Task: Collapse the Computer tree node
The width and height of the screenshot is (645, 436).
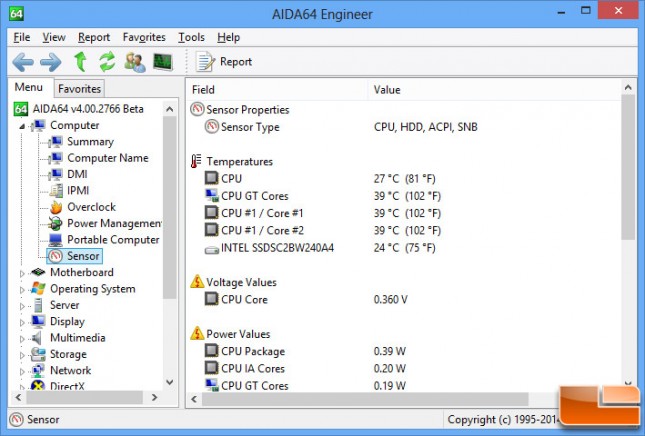Action: (x=22, y=126)
